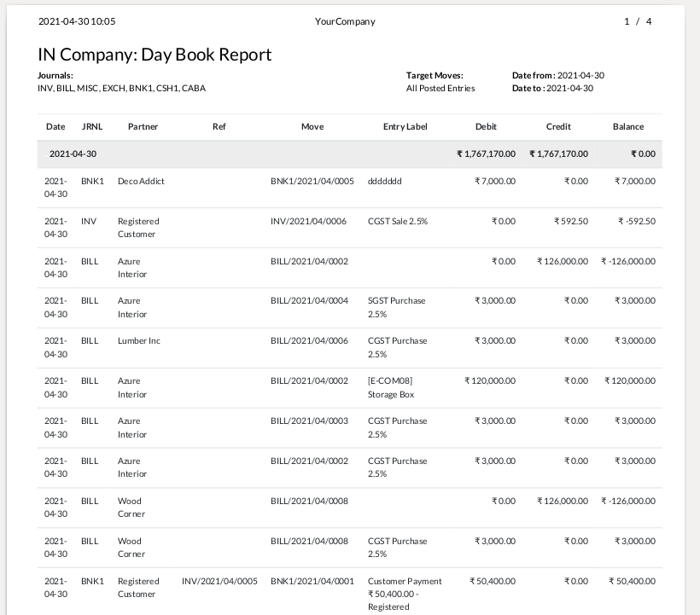Select the report timestamp 2021-04-30 10:05

point(77,21)
